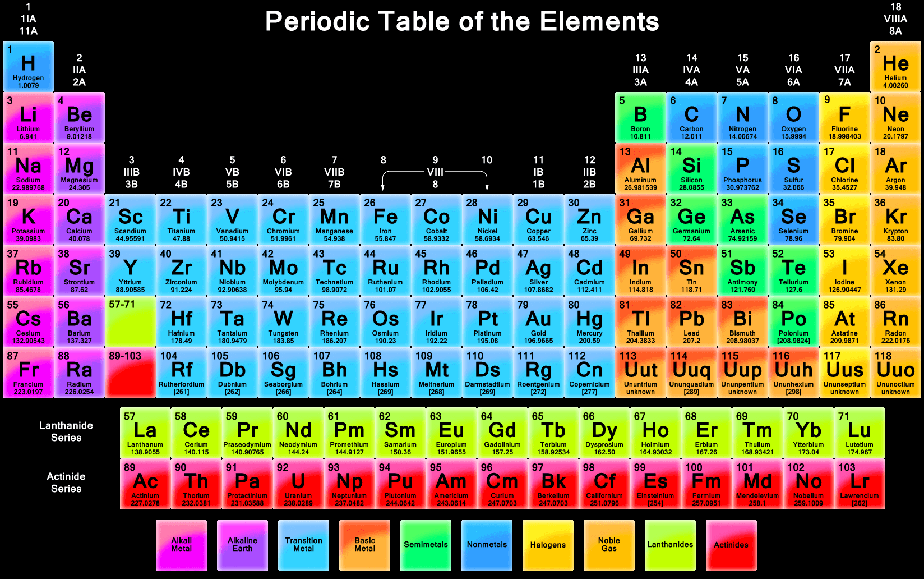Click the Lutetium element tile
Screen dimensions: 924x579
(x=860, y=433)
